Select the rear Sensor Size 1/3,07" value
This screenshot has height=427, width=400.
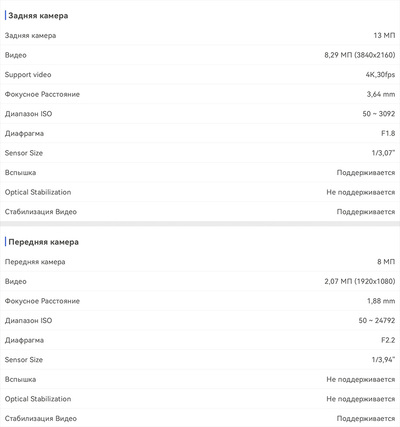[383, 153]
